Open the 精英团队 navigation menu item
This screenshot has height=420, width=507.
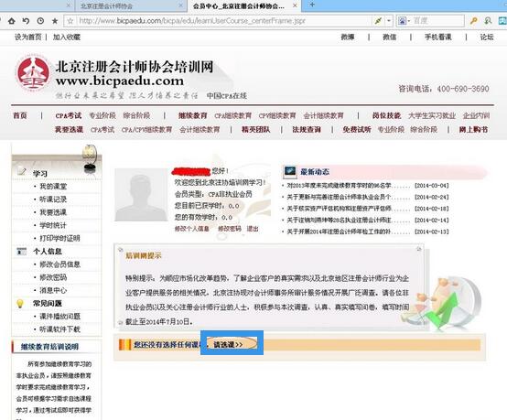point(255,130)
